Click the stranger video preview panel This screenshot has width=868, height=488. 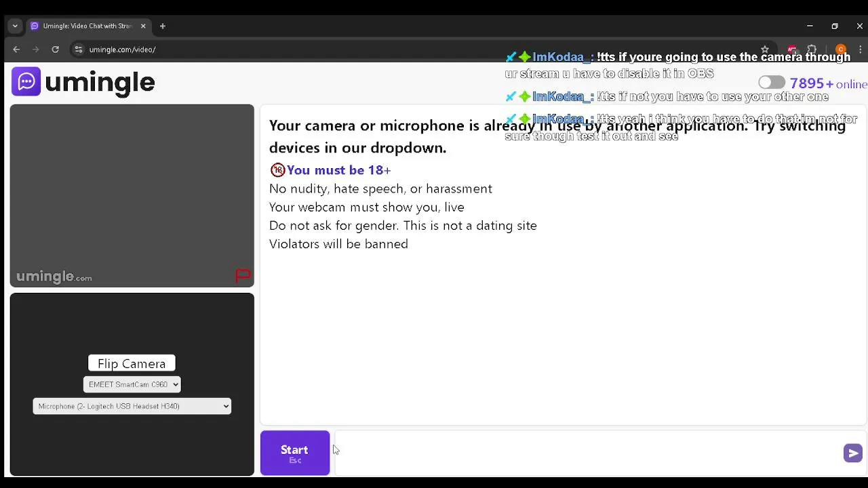pos(132,196)
